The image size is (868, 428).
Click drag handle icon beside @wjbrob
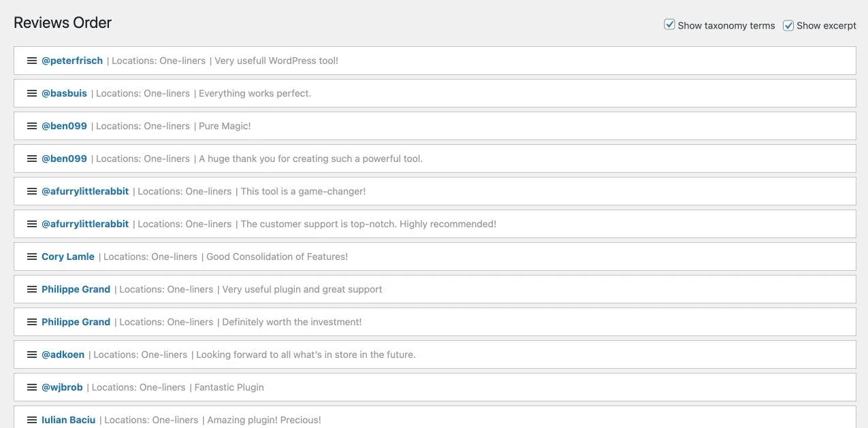tap(32, 387)
